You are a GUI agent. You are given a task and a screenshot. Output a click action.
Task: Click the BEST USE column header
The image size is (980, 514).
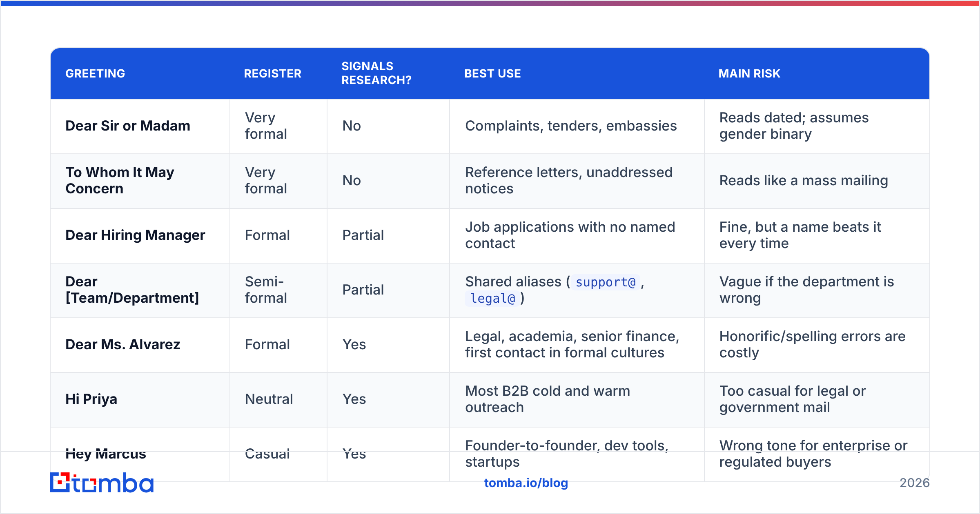(x=492, y=73)
